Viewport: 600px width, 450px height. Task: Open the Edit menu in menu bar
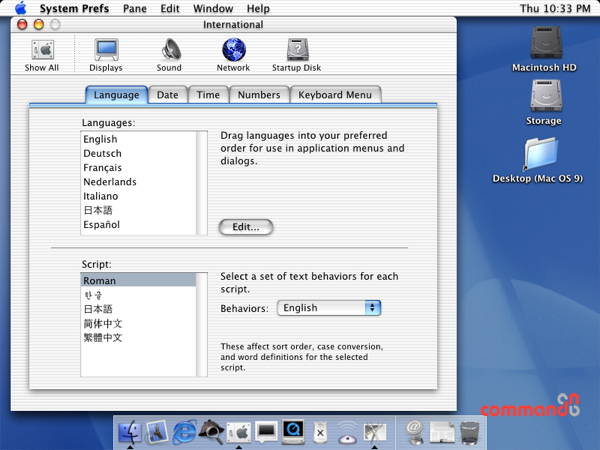[170, 8]
